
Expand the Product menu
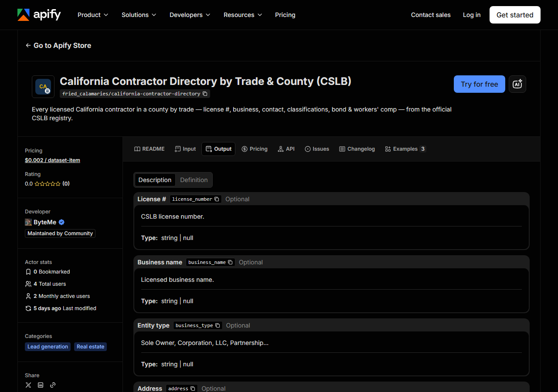tap(93, 15)
